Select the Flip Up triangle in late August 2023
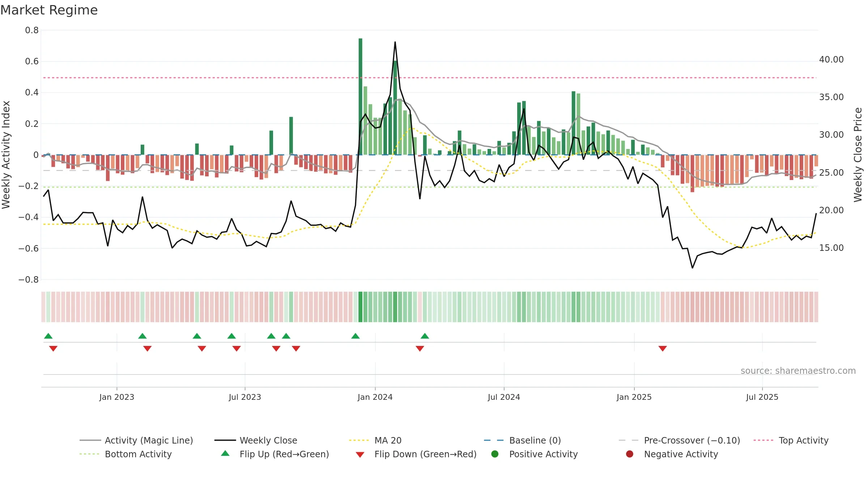The image size is (868, 488). tap(286, 336)
